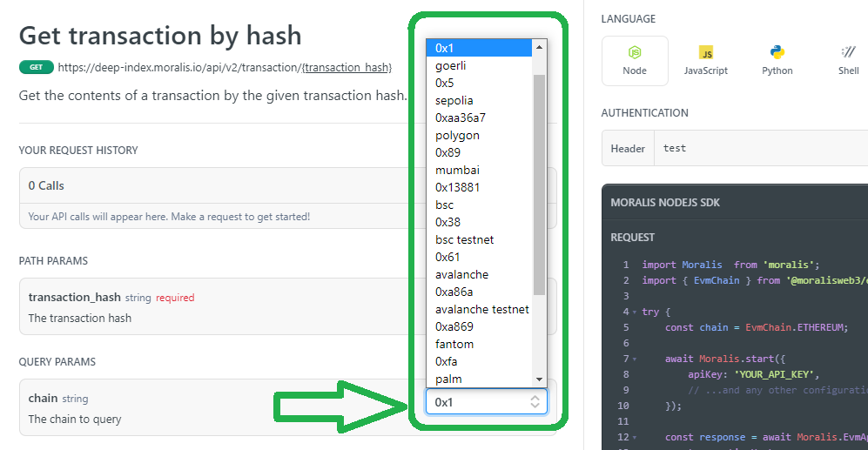Choose 0x38 in the chain list

tap(479, 222)
